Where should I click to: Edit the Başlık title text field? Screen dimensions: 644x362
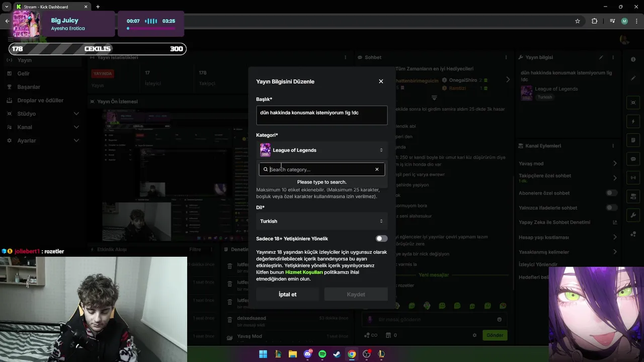322,115
